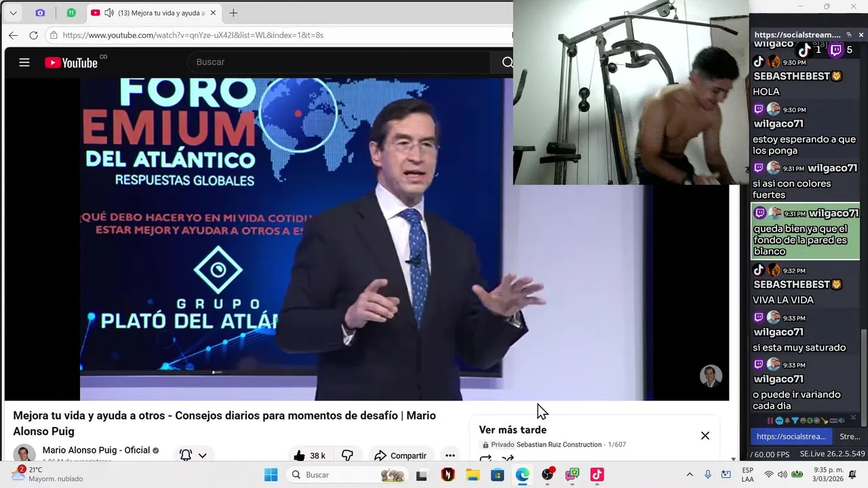Select 'si asi con colores fuertes' message

(805, 181)
